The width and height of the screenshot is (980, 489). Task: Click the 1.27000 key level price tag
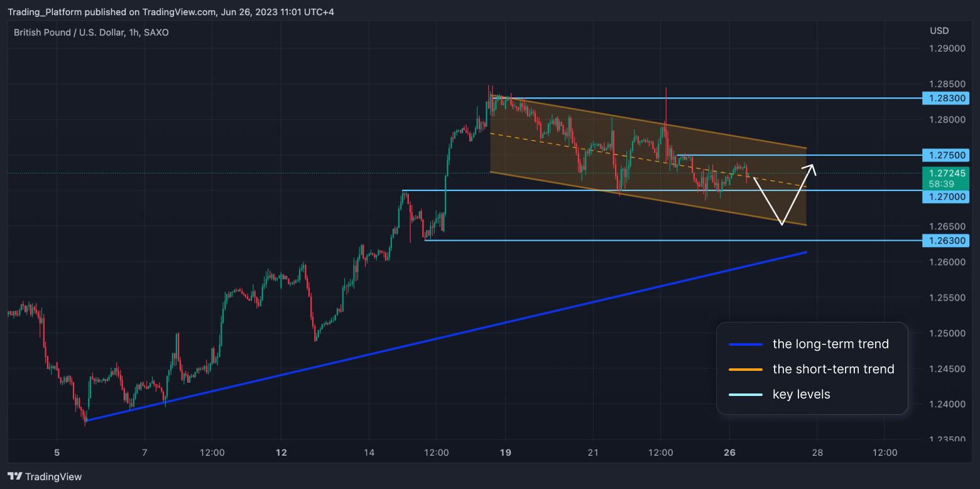point(946,197)
